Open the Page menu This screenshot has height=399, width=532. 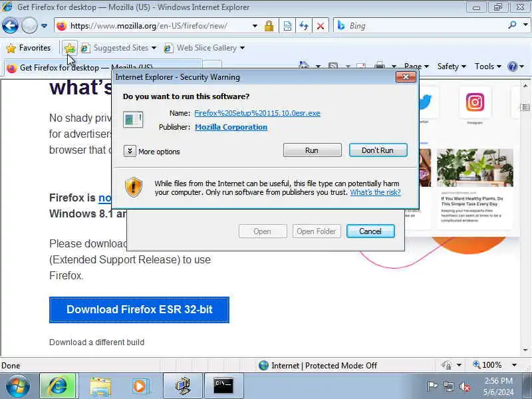coord(417,66)
